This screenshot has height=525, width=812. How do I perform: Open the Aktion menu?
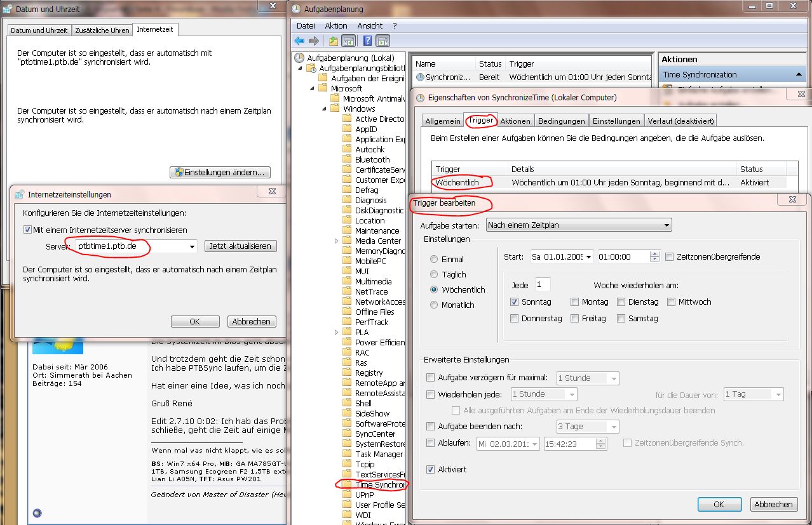coord(336,26)
